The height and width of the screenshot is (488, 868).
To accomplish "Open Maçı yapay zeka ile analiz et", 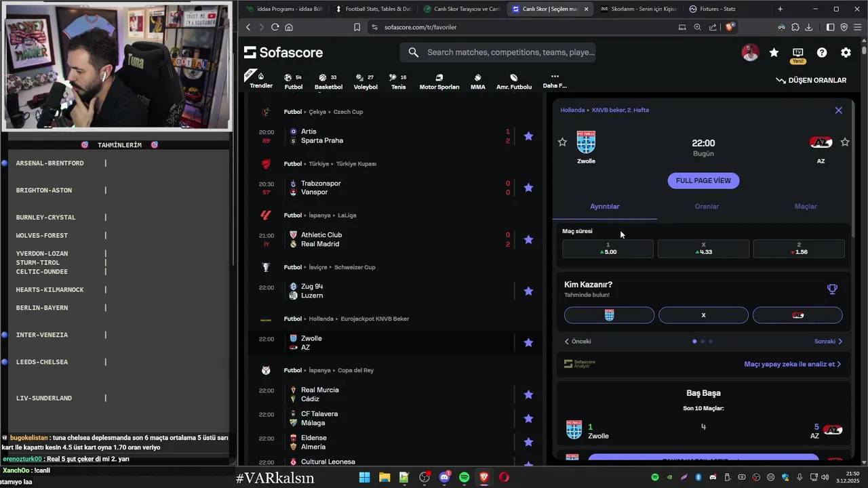I will point(793,364).
